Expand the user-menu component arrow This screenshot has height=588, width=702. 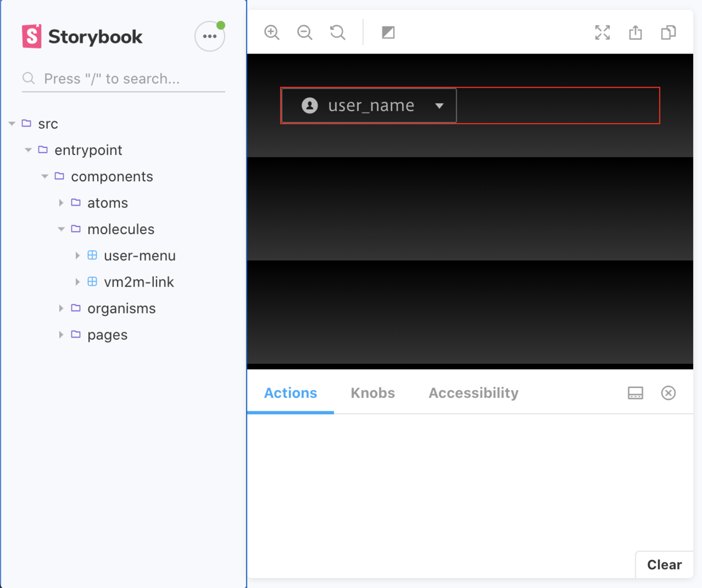(77, 256)
